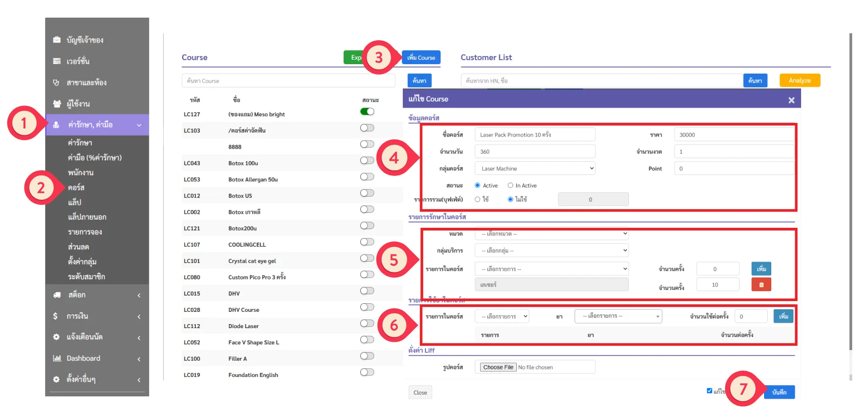Click the orange Analyze button
The height and width of the screenshot is (414, 868).
coord(800,80)
